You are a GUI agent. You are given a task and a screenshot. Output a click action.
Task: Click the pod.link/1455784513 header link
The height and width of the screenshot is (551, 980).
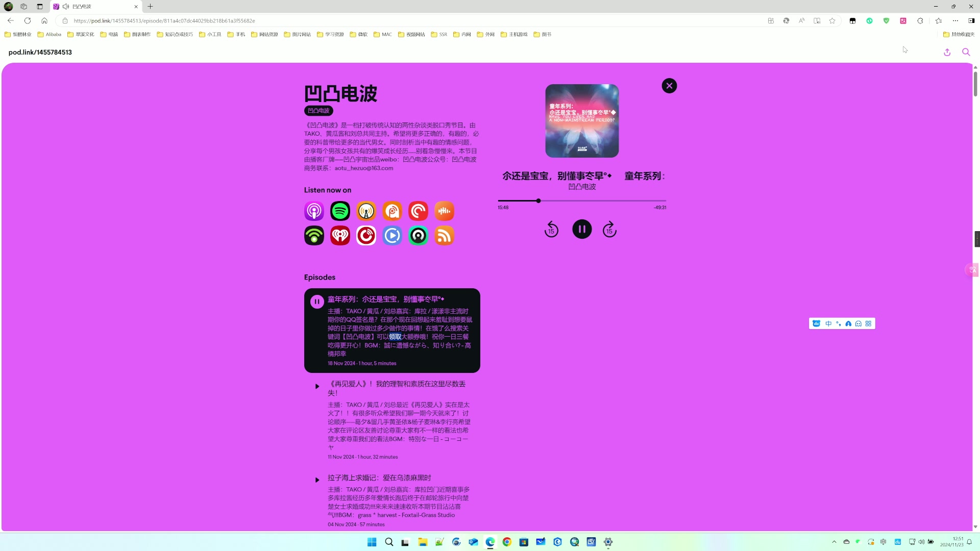point(40,52)
